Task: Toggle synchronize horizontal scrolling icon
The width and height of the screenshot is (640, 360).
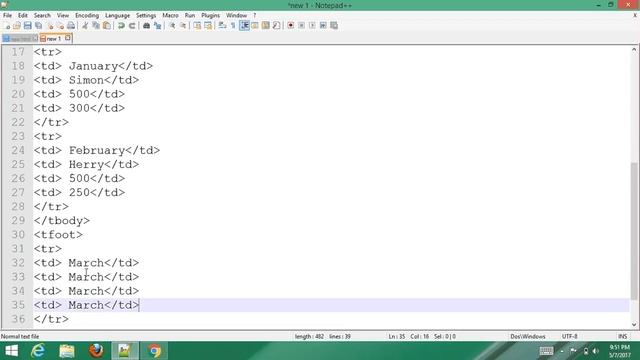Action: (208, 26)
